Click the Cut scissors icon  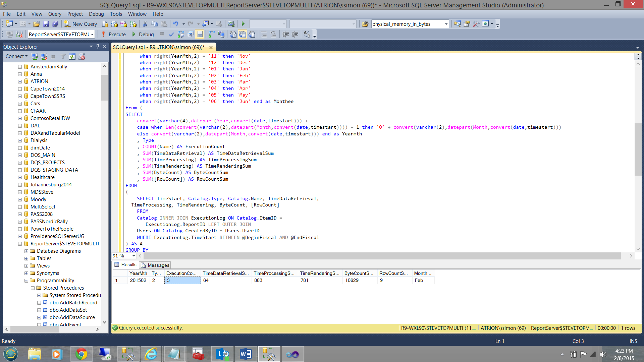145,24
